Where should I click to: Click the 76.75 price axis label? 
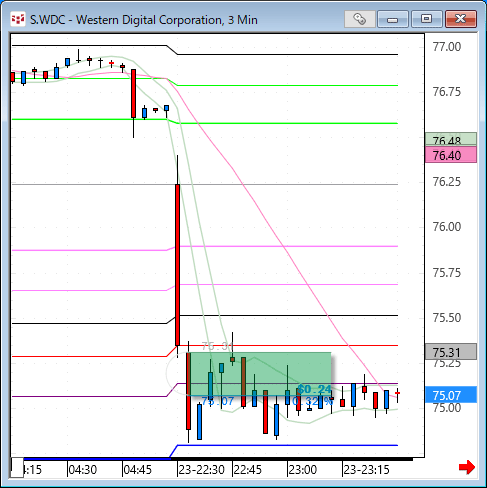click(x=447, y=92)
